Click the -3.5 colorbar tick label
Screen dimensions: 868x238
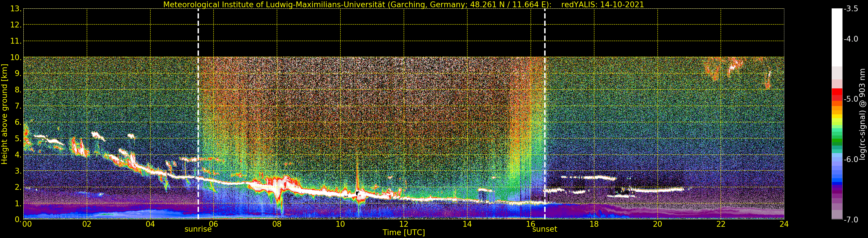[x=851, y=9]
